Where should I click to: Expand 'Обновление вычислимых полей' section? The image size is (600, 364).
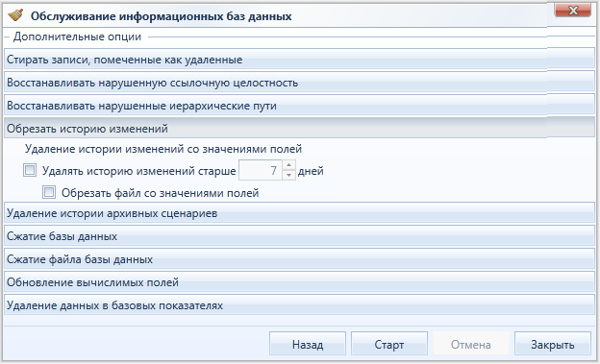pyautogui.click(x=299, y=282)
